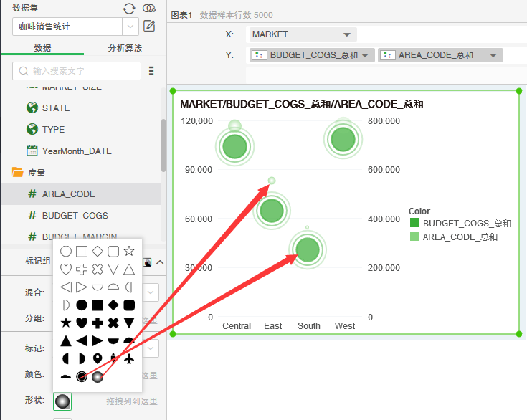The image size is (527, 420).
Task: Click the refresh dataset icon
Action: tap(129, 9)
